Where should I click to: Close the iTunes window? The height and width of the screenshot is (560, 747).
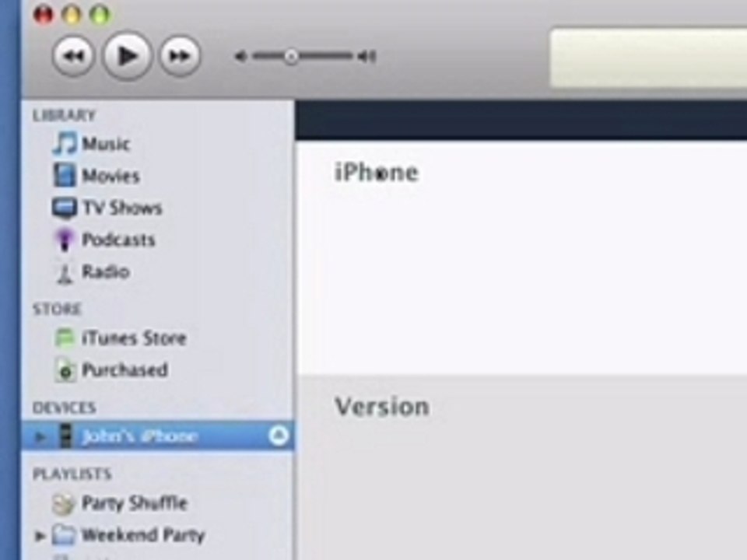coord(44,14)
